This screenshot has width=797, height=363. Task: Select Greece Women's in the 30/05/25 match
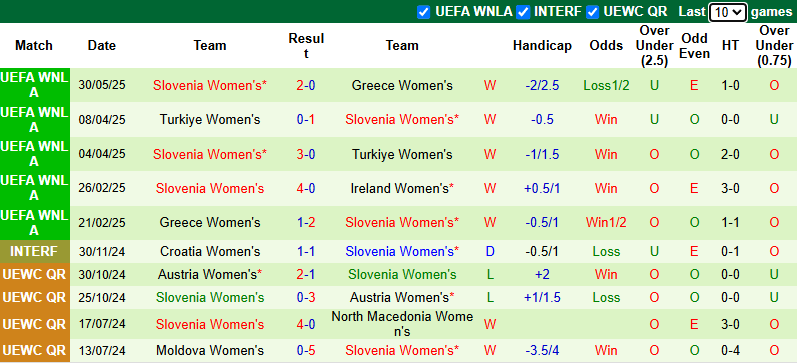402,85
